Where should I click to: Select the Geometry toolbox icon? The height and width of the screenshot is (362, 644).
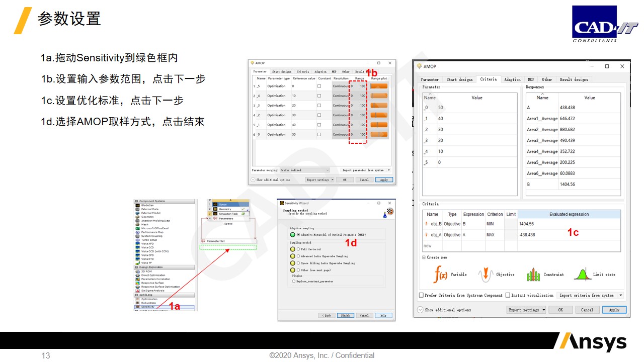click(x=137, y=217)
